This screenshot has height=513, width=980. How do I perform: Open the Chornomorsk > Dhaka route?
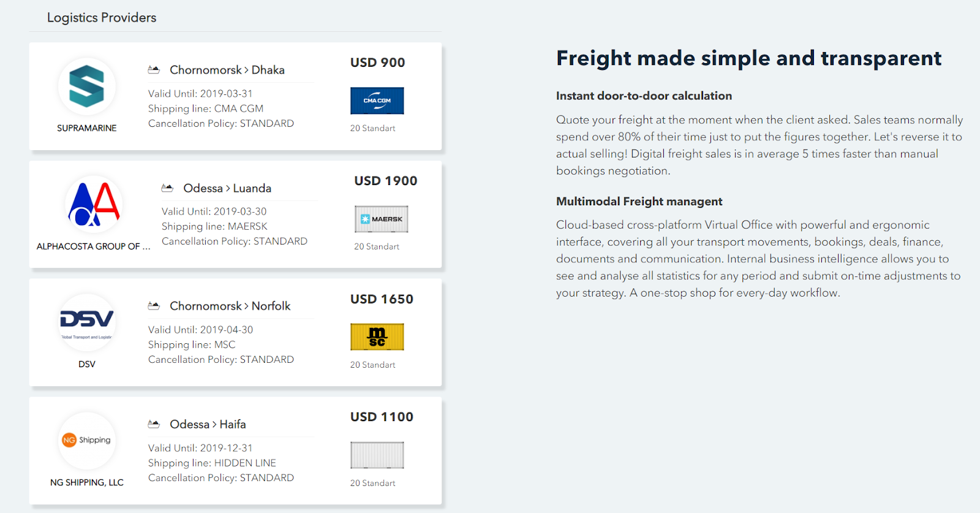[x=227, y=70]
